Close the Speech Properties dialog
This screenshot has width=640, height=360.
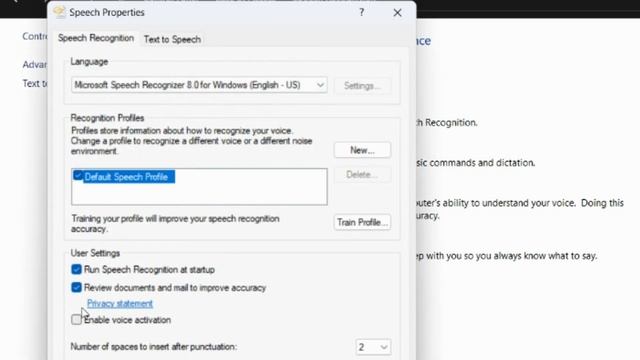(x=397, y=13)
